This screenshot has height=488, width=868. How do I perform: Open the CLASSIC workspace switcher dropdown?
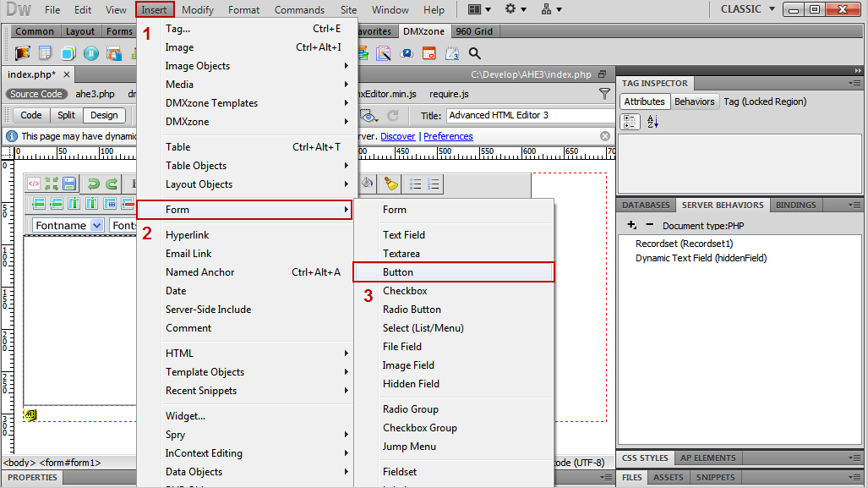[748, 9]
